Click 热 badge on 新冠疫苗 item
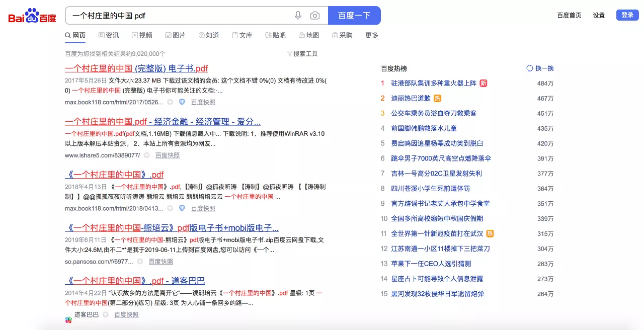Viewport: 644px width, 330px height. point(490,233)
